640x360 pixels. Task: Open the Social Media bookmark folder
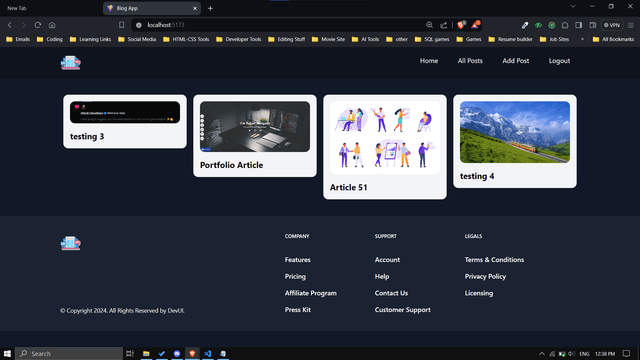pyautogui.click(x=137, y=39)
